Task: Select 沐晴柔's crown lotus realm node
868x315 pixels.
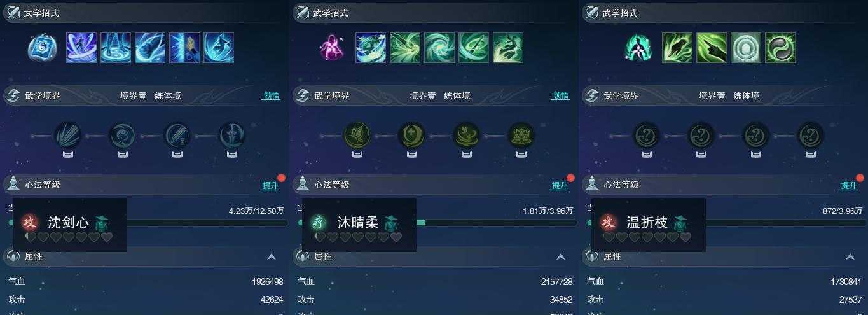Action: coord(521,136)
